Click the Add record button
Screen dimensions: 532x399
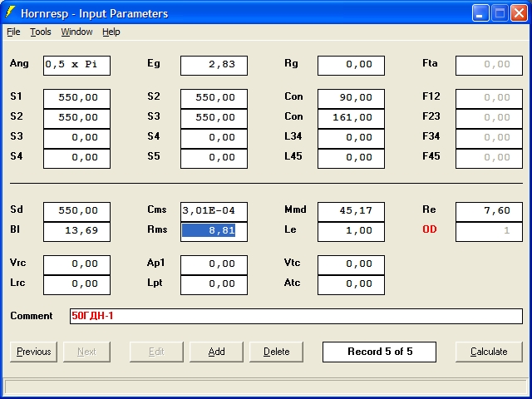click(x=216, y=352)
